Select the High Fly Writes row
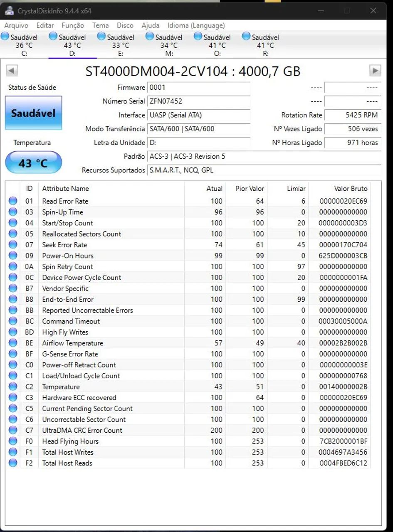Viewport: 393px width, 532px height. [x=188, y=332]
